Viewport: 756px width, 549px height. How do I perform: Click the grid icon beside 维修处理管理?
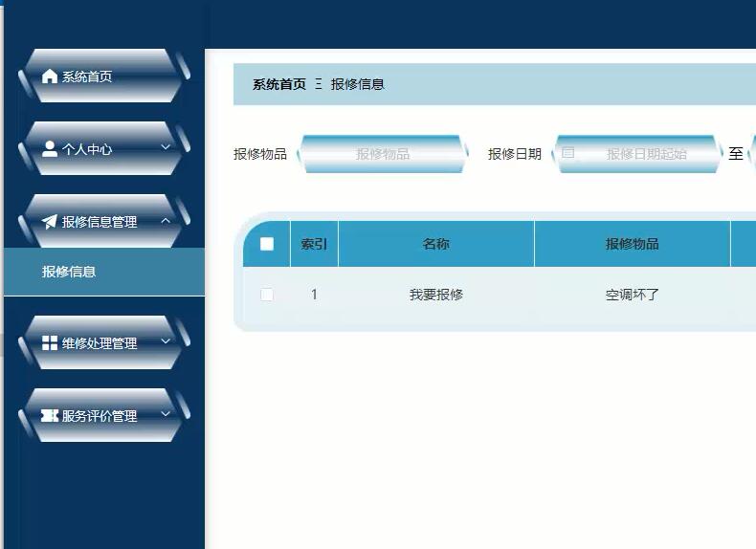click(50, 343)
